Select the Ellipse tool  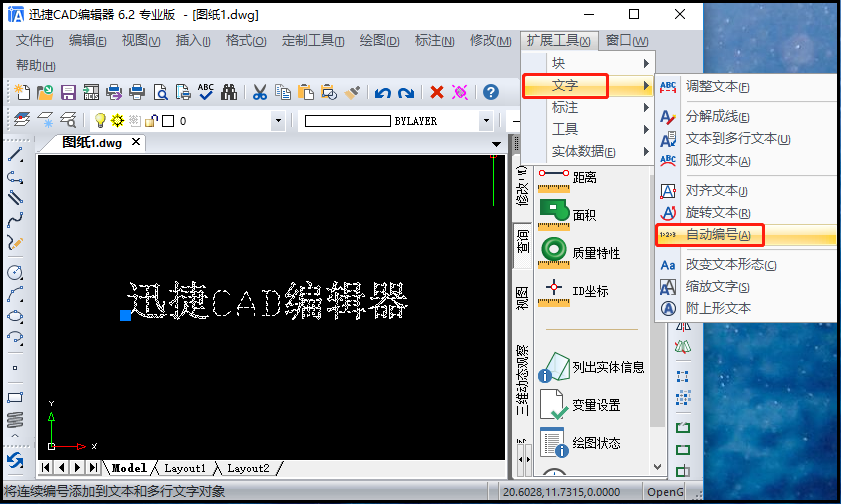[15, 316]
